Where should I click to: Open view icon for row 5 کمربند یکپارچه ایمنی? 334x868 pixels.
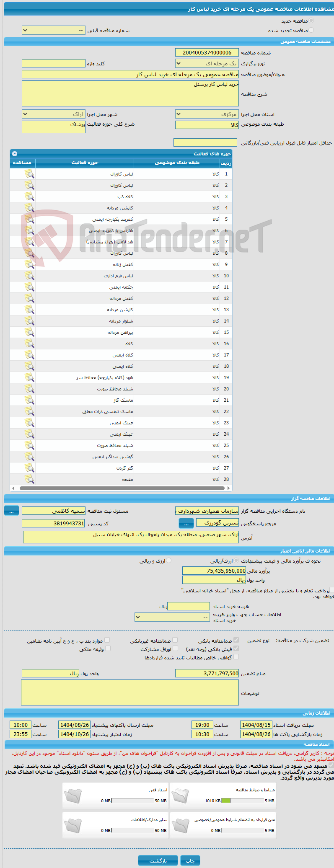click(x=29, y=219)
